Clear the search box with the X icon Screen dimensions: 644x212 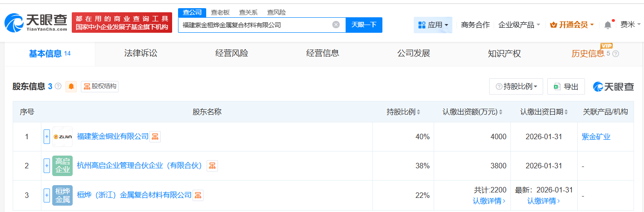pos(336,25)
